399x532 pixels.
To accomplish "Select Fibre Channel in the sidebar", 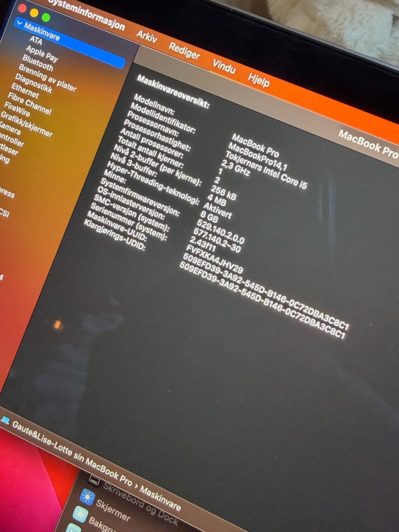I will (30, 103).
